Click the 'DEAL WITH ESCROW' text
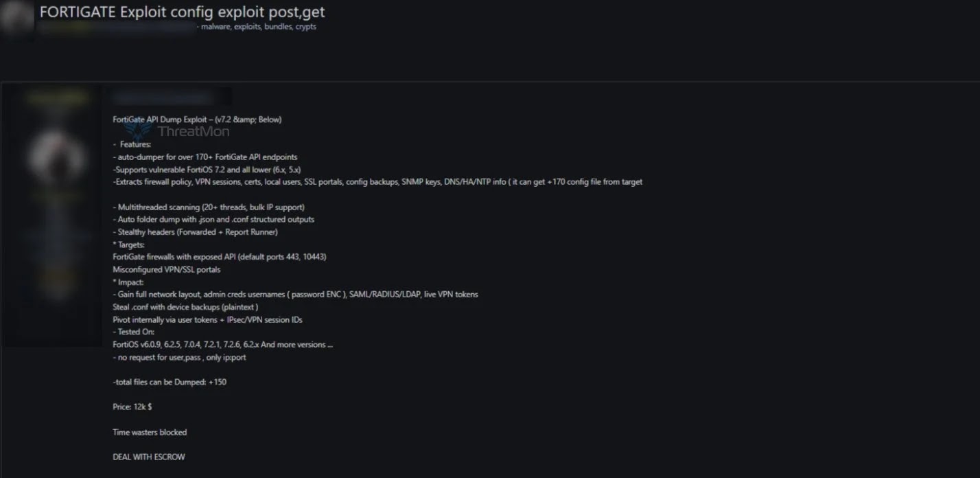The image size is (980, 478). pyautogui.click(x=149, y=457)
